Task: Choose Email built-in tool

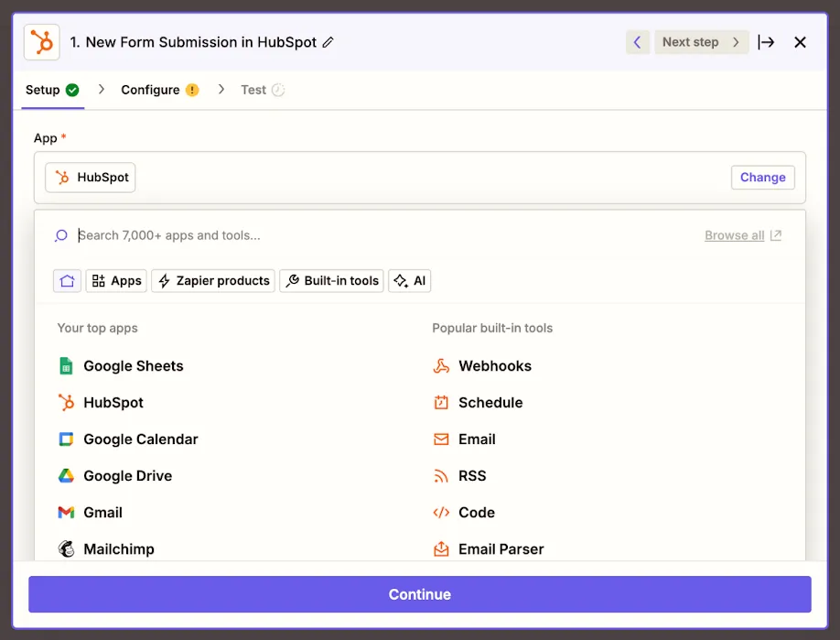Action: pos(477,439)
